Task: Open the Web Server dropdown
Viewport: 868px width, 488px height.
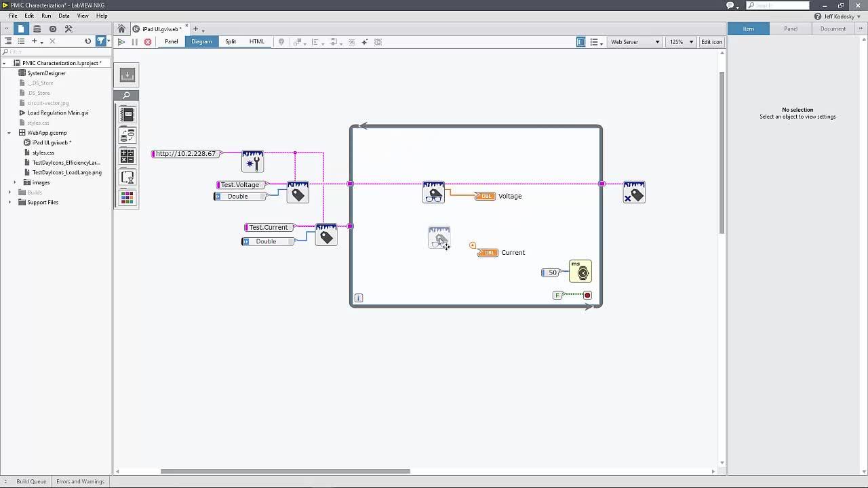Action: click(633, 41)
